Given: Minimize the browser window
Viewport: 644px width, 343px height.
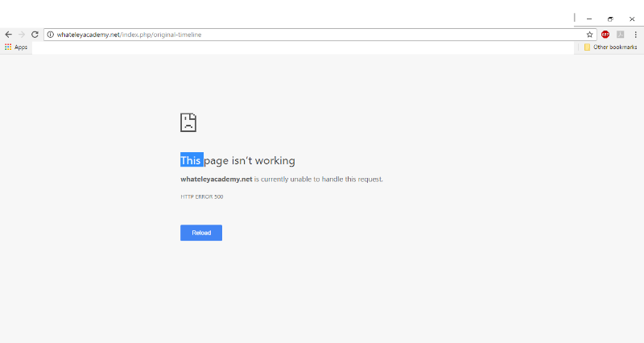Looking at the screenshot, I should click(x=589, y=19).
